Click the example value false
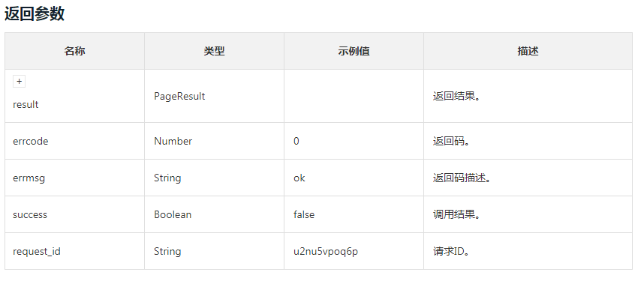The height and width of the screenshot is (287, 644). point(304,215)
